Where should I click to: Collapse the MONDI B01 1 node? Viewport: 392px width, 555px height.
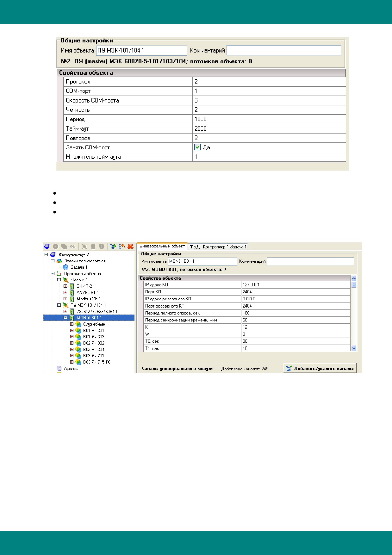click(65, 318)
